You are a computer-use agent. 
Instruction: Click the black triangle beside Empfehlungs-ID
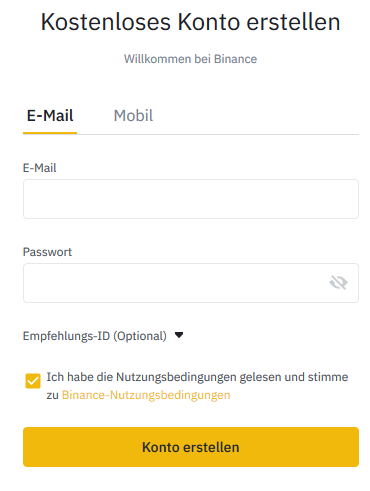179,335
